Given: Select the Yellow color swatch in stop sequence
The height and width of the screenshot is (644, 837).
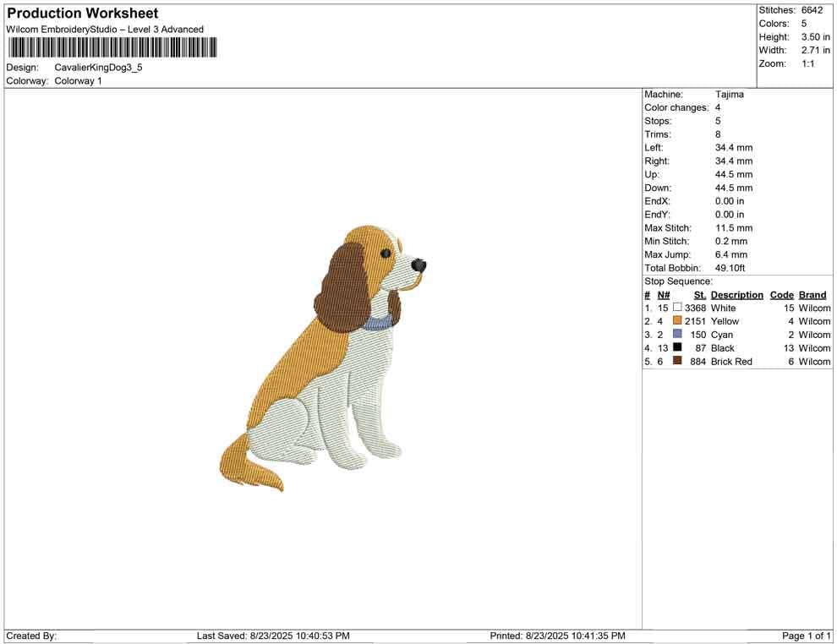Looking at the screenshot, I should coord(676,321).
